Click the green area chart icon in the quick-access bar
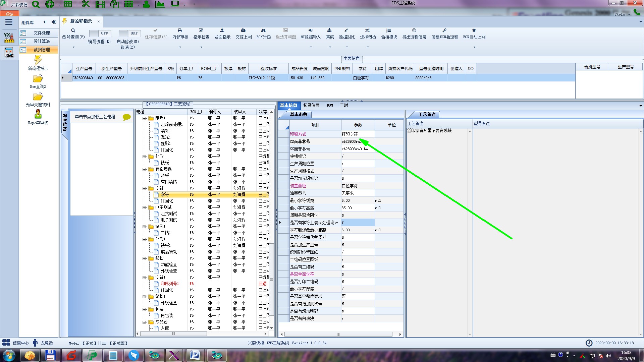 (x=160, y=4)
